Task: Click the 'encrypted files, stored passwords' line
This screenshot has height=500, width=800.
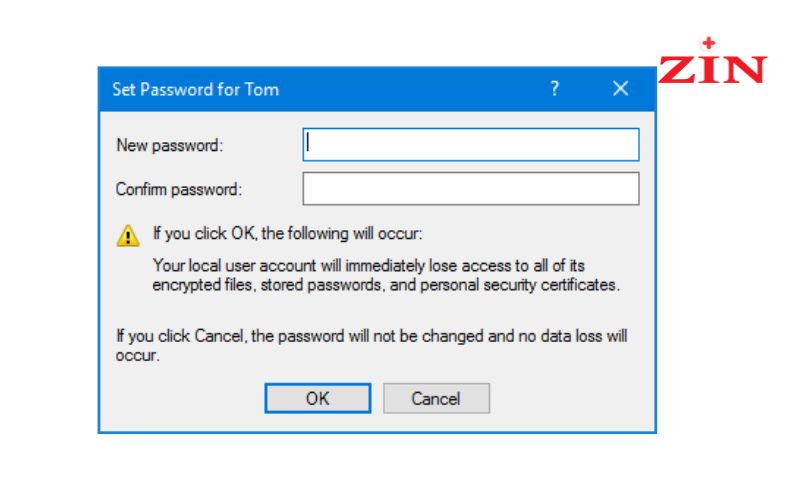Action: (386, 285)
